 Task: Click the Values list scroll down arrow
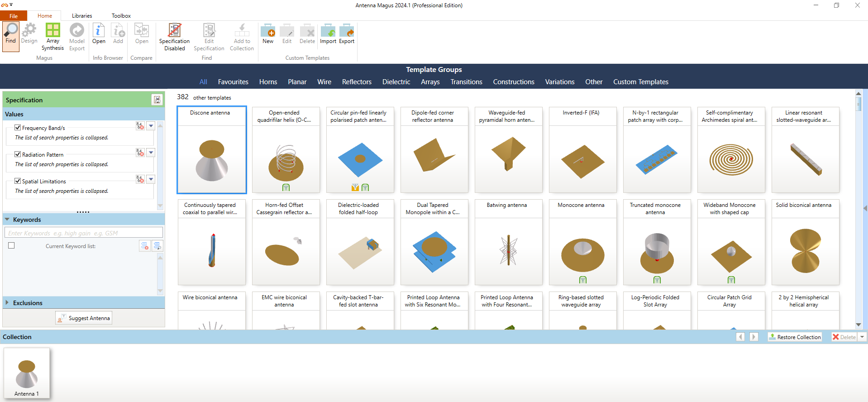click(160, 206)
